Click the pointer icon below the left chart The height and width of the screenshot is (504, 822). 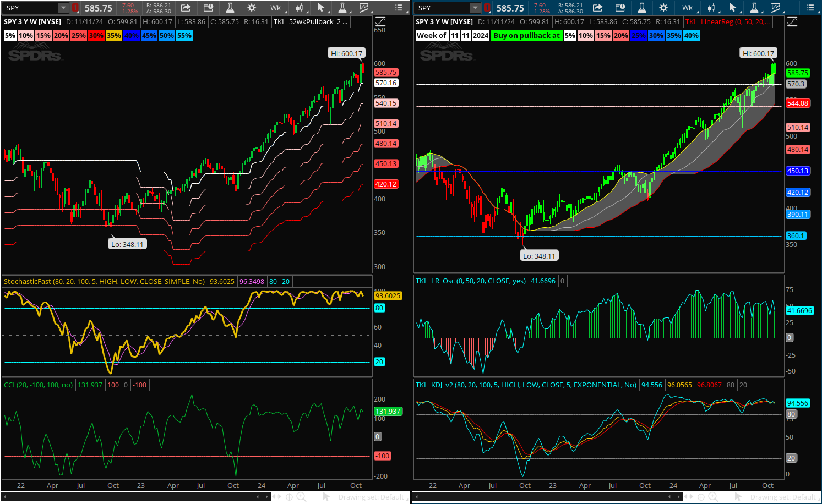(x=326, y=497)
